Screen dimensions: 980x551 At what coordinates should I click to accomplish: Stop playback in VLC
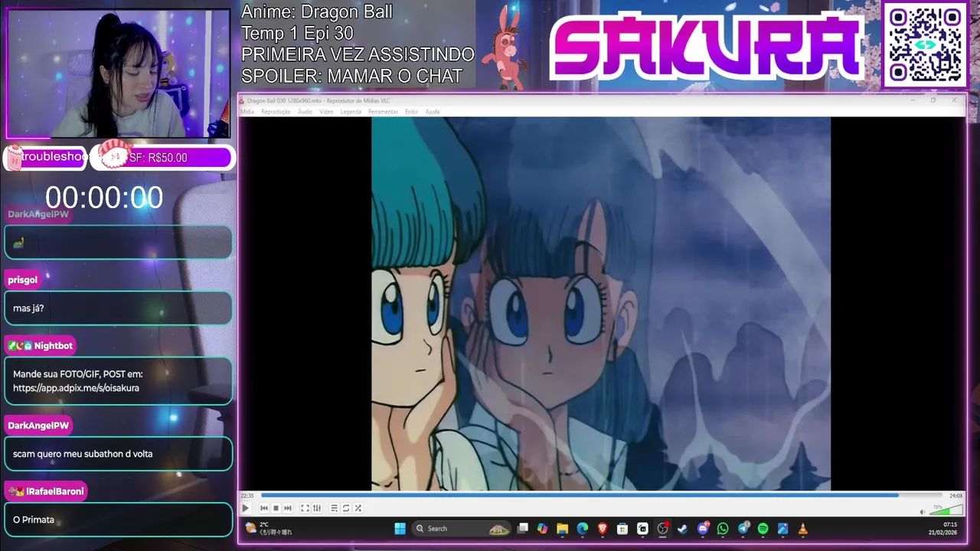click(276, 508)
